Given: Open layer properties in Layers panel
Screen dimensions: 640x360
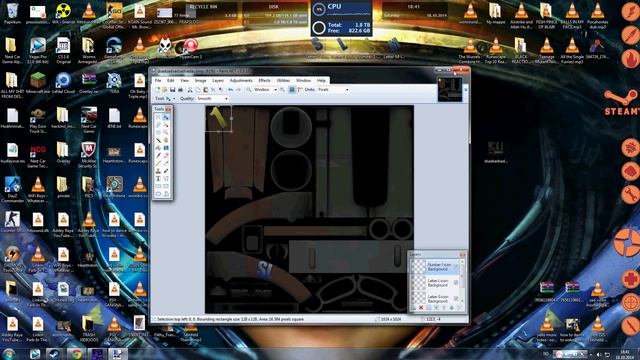Looking at the screenshot, I should [x=459, y=308].
